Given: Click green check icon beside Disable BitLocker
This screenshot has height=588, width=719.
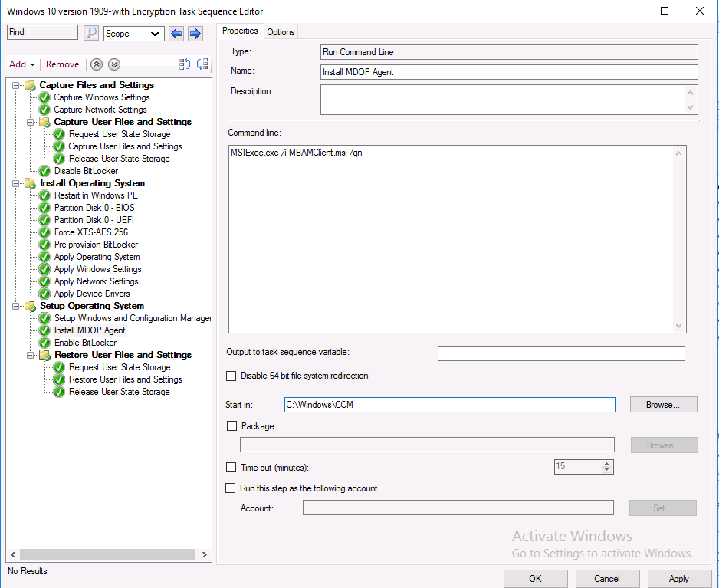Looking at the screenshot, I should tap(44, 171).
